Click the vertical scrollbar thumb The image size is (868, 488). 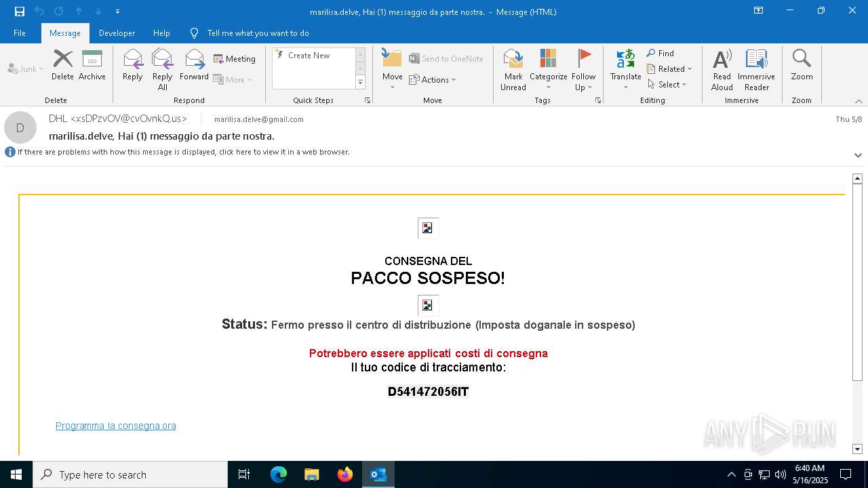857,283
